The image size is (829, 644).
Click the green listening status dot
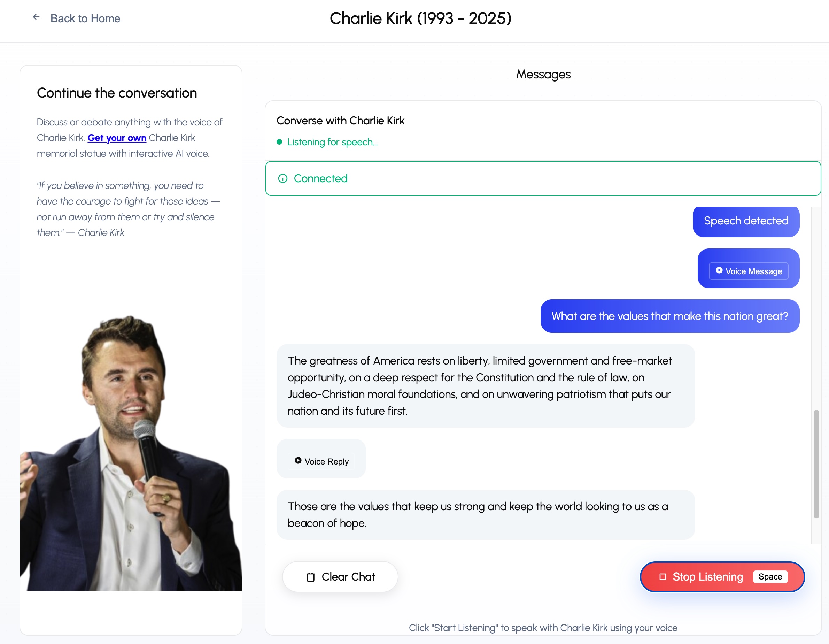279,142
